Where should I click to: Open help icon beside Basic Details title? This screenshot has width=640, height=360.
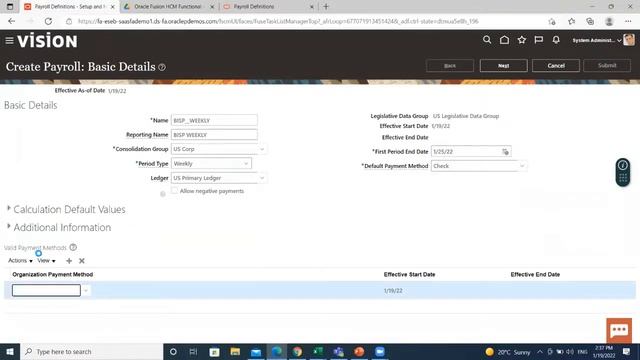162,67
